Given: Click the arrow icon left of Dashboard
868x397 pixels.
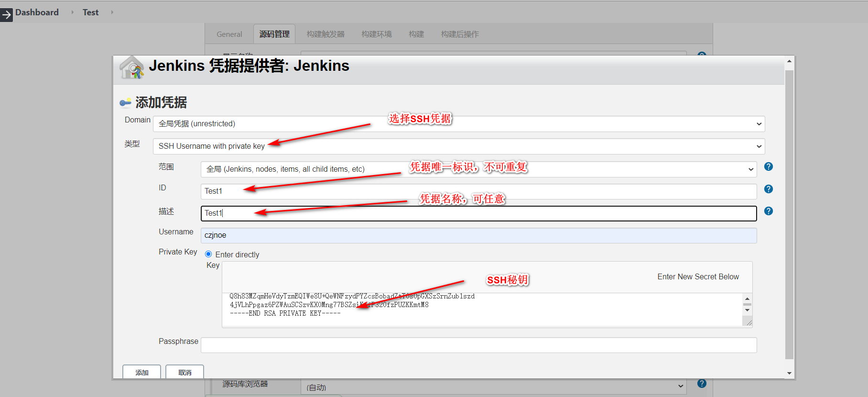Looking at the screenshot, I should [6, 15].
